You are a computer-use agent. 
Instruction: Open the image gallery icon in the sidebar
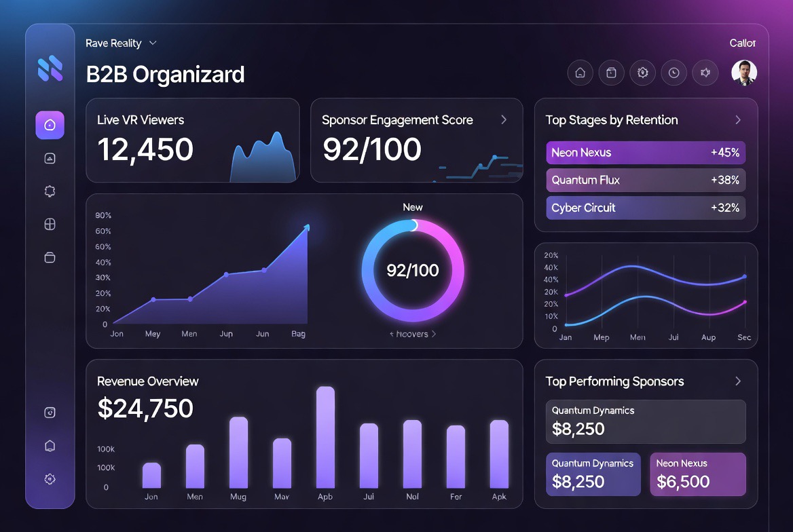tap(50, 158)
